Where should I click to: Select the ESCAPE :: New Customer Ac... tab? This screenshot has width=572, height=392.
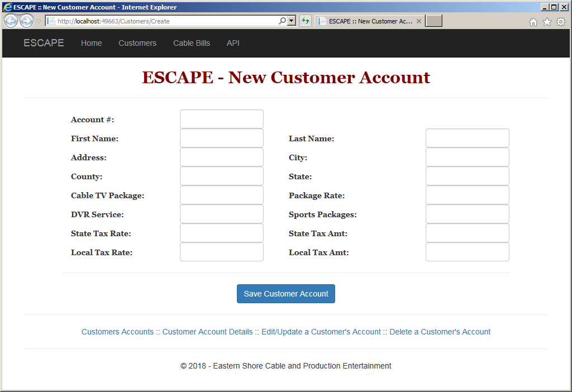(370, 21)
